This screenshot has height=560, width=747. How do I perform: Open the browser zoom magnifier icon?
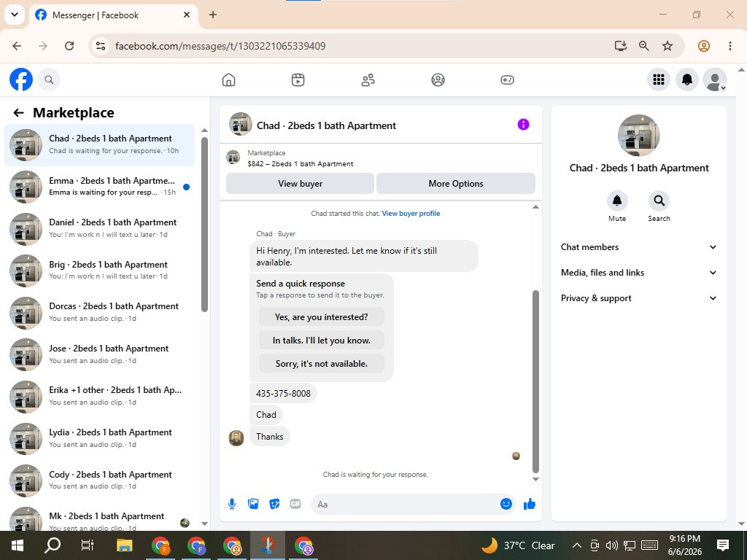(x=643, y=46)
